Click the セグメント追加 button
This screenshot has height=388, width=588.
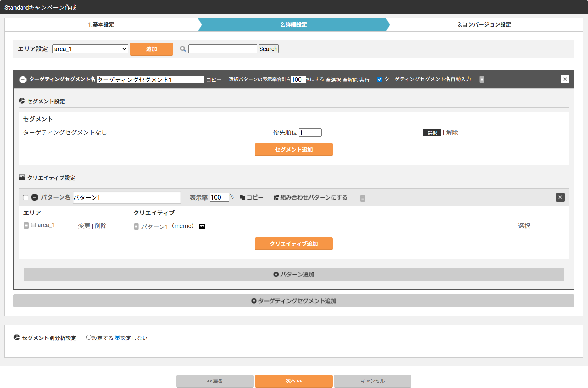(294, 150)
